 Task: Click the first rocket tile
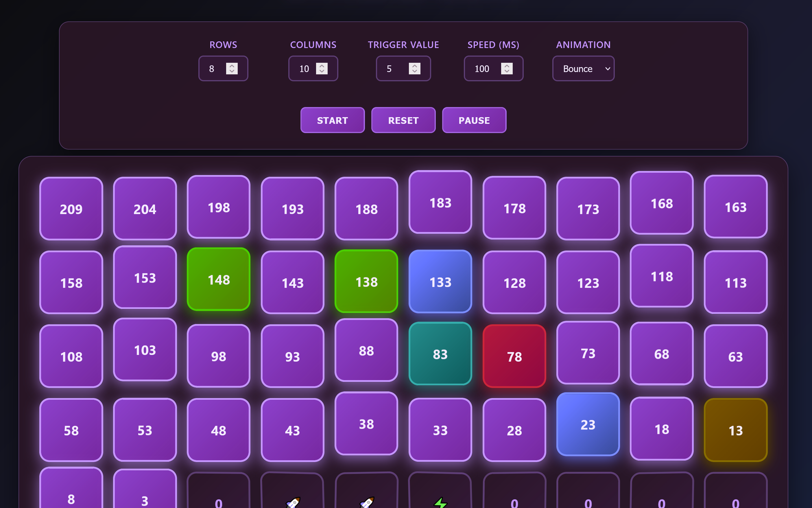(292, 494)
